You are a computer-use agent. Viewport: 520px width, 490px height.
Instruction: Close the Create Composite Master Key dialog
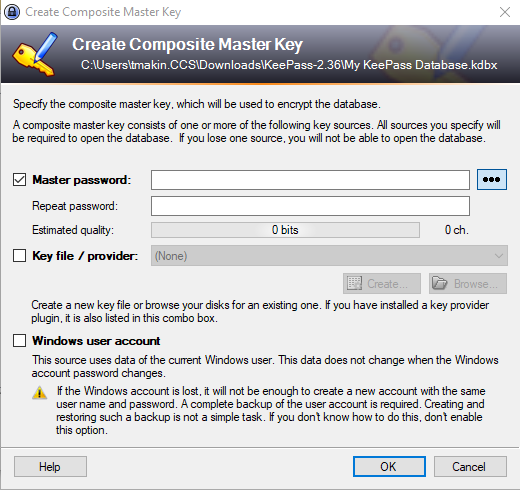coord(505,12)
